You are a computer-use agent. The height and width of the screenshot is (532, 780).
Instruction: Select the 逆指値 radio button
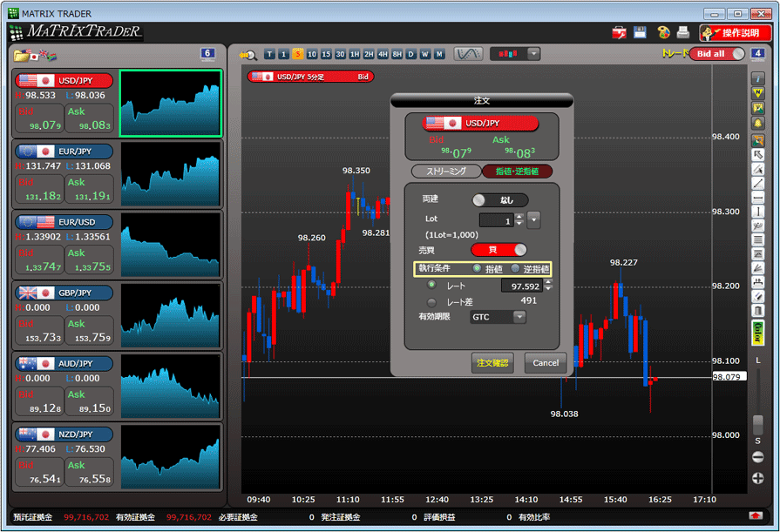(515, 268)
